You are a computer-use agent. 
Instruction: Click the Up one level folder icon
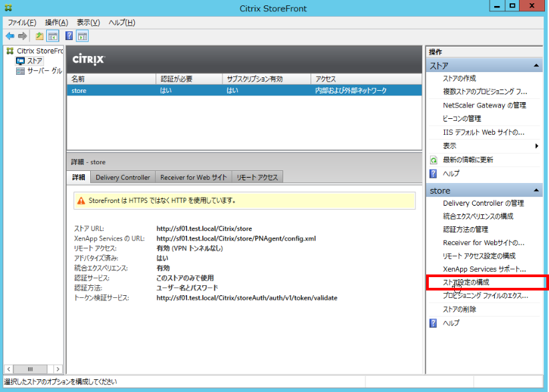39,35
